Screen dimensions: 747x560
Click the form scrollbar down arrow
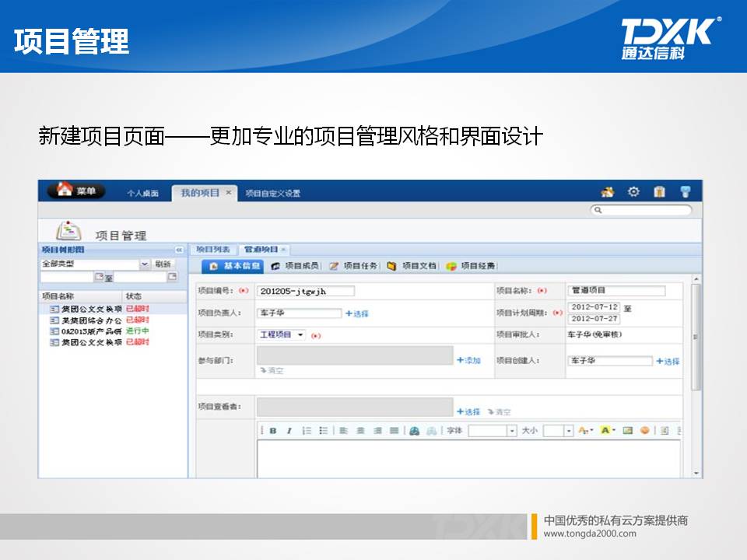click(696, 474)
